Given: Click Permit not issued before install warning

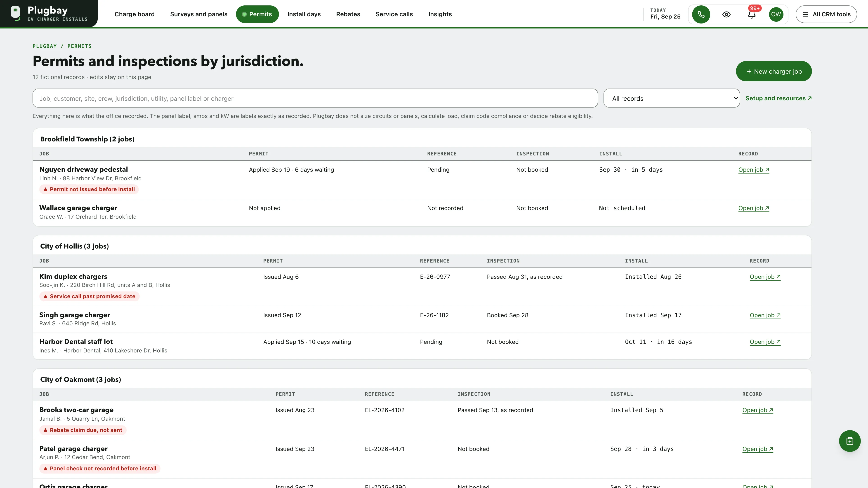Looking at the screenshot, I should tap(89, 189).
